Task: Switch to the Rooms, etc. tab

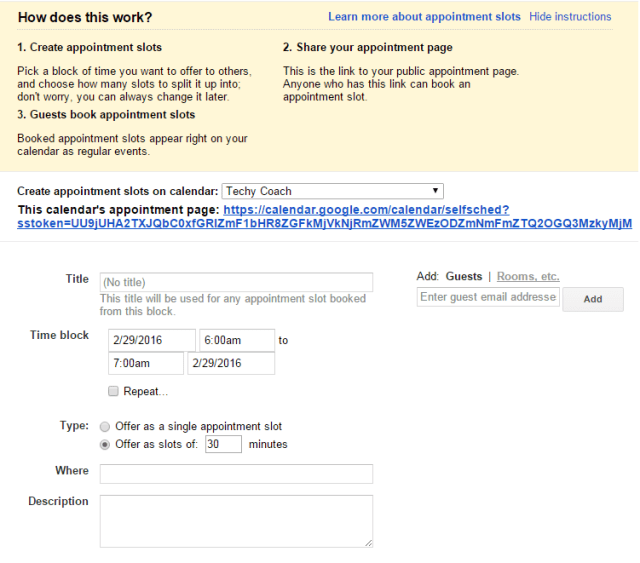Action: [528, 276]
